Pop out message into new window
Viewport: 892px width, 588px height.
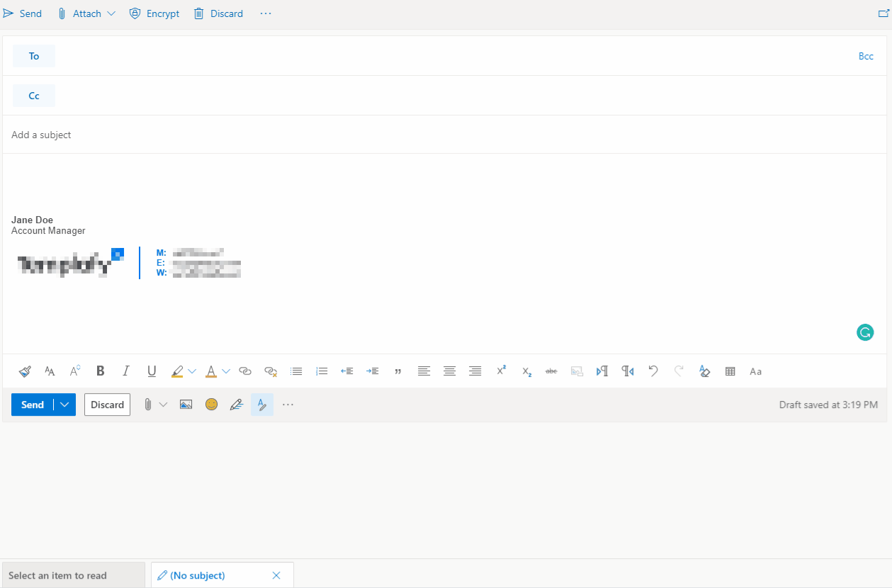point(883,13)
